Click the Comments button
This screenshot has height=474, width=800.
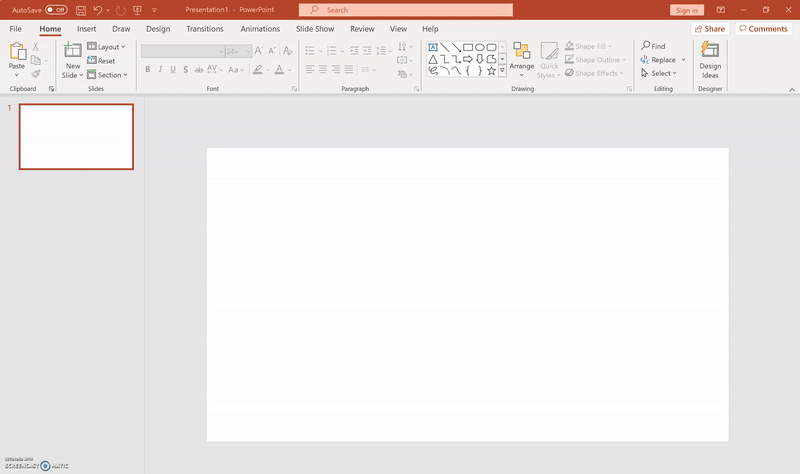[763, 29]
